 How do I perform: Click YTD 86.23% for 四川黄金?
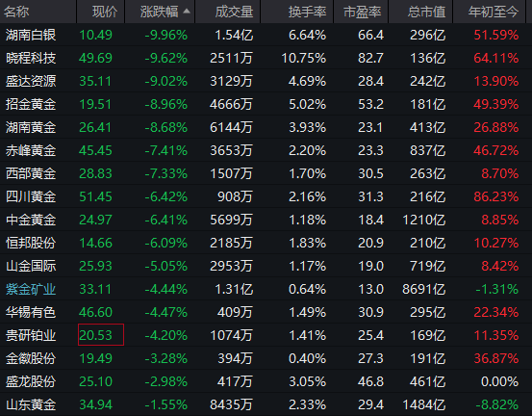pos(496,196)
